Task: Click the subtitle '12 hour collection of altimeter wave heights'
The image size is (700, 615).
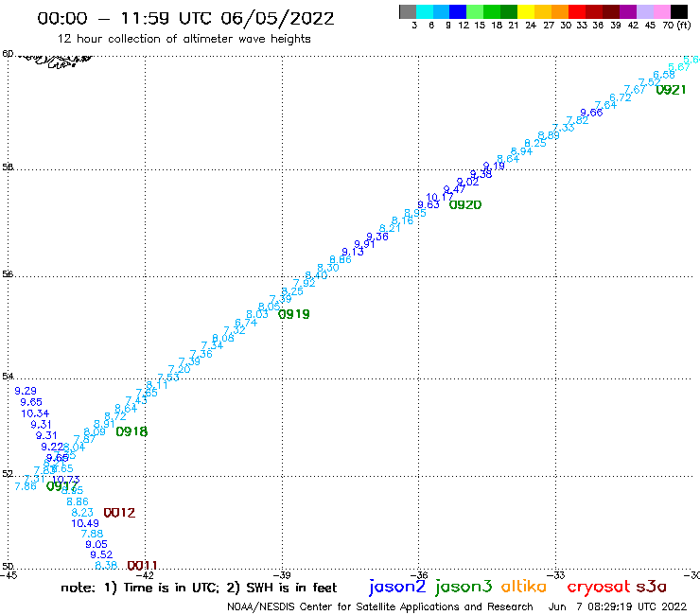Action: (184, 39)
